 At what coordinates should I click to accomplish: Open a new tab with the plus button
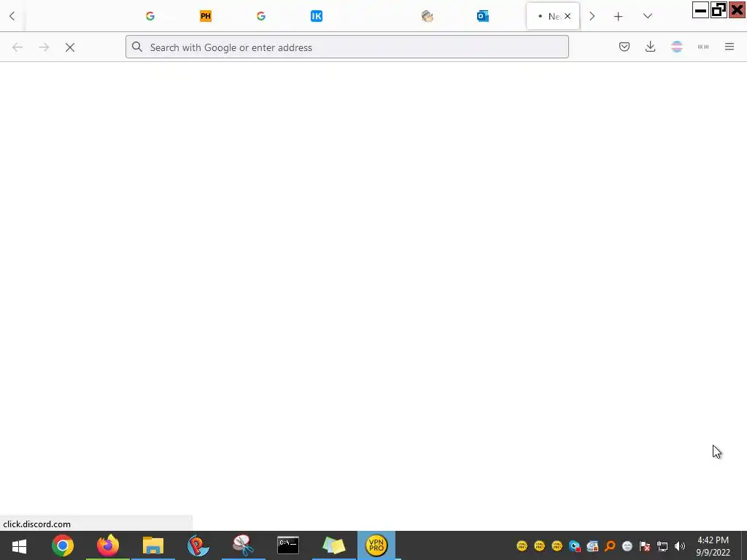(x=619, y=17)
